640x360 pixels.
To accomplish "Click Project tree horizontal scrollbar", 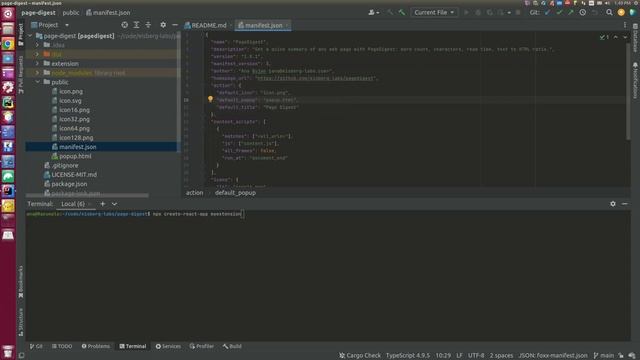I will [87, 196].
